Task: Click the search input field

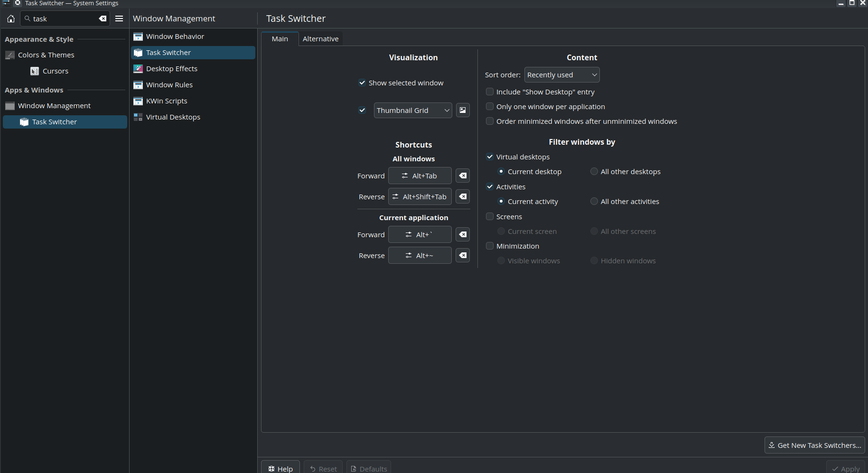Action: click(64, 19)
